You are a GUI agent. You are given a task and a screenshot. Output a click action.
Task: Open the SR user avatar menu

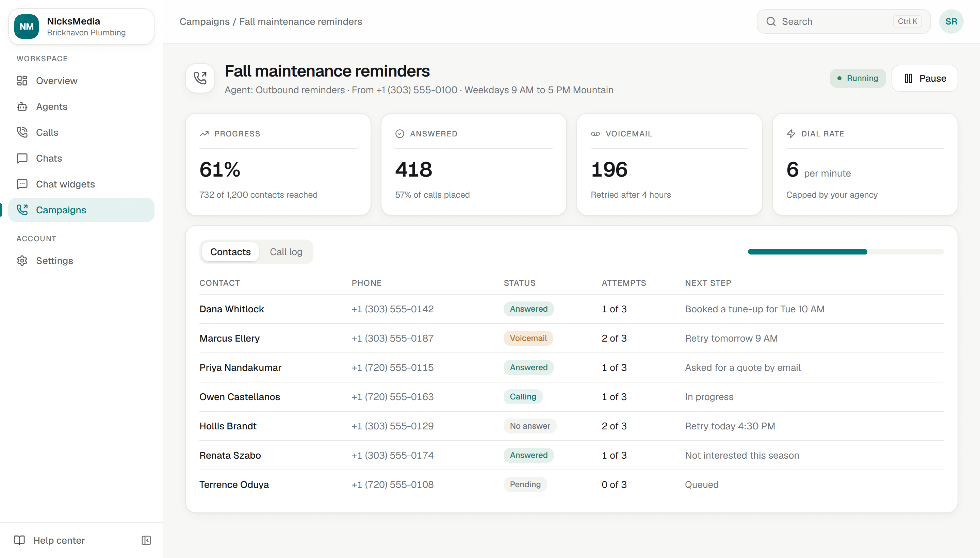pos(951,21)
